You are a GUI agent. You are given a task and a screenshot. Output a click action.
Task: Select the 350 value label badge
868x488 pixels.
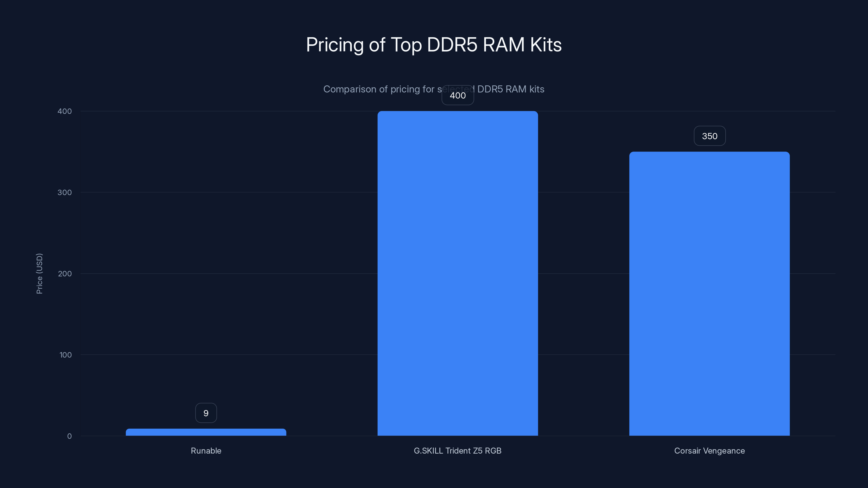click(x=709, y=136)
